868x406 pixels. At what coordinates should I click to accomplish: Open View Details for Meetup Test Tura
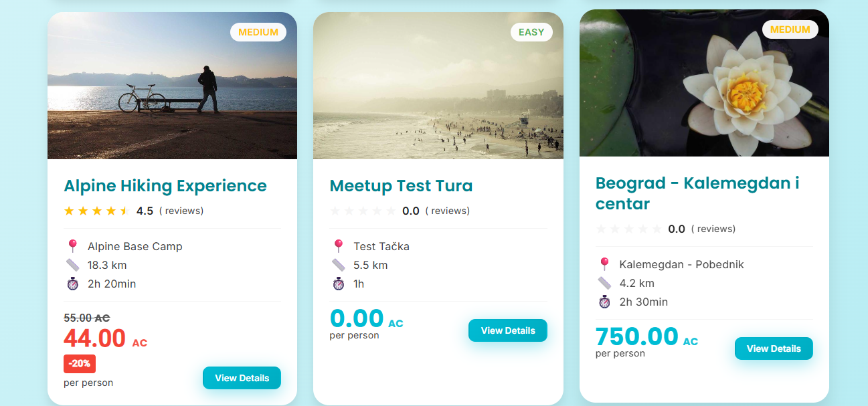[x=507, y=330]
